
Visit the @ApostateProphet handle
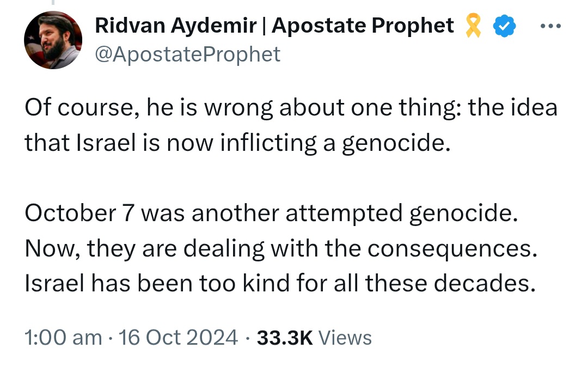point(187,54)
